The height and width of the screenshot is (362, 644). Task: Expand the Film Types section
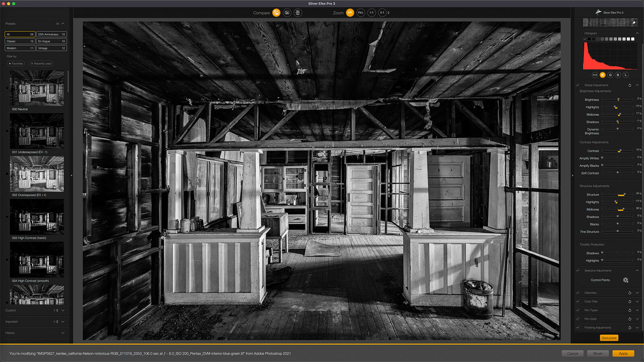point(637,310)
